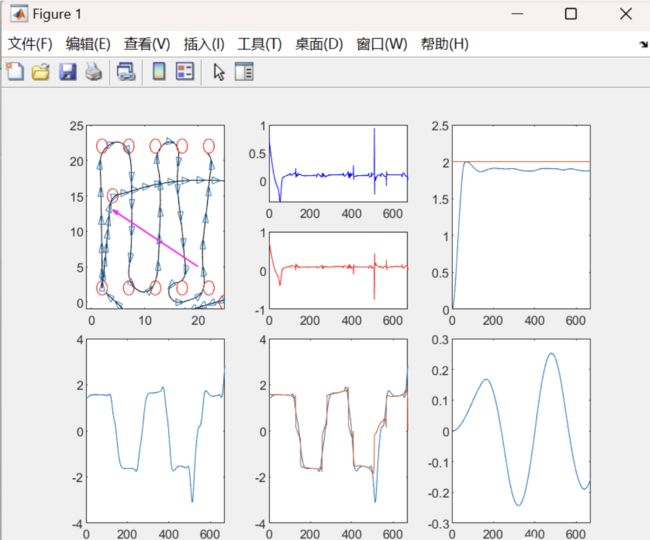Select the red spike signal plot

click(x=338, y=270)
